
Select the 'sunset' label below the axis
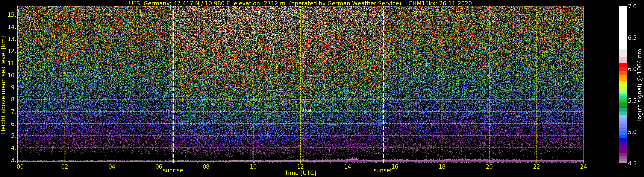(x=383, y=171)
